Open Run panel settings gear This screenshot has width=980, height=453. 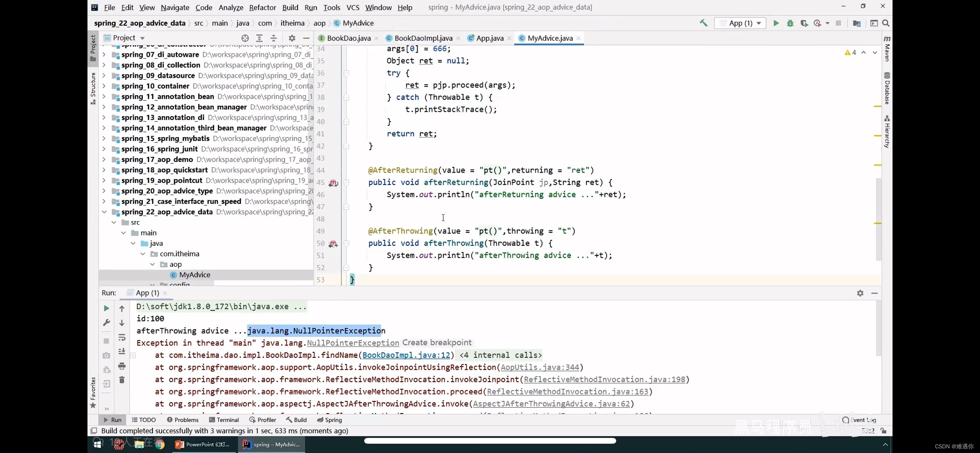point(860,293)
